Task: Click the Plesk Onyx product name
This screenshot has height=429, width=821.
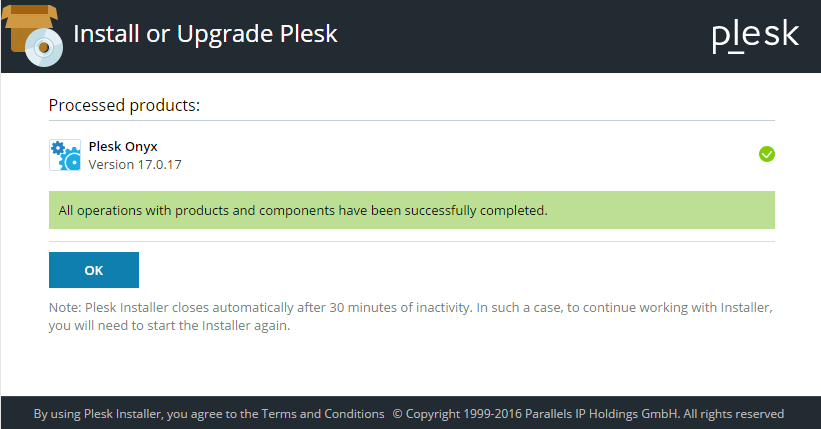Action: pyautogui.click(x=123, y=146)
